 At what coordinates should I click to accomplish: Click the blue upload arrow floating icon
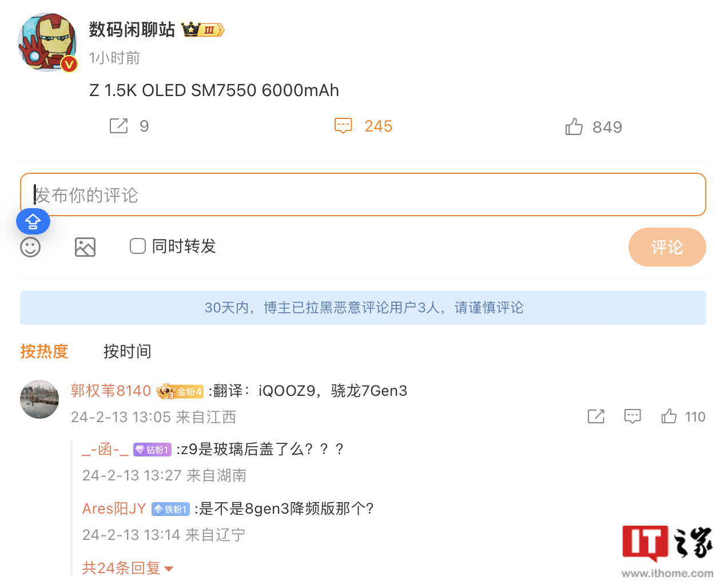[33, 221]
